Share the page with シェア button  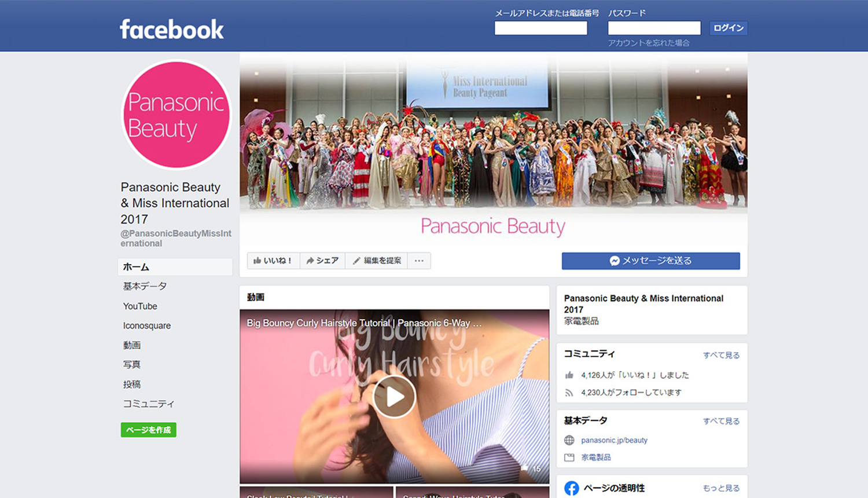(322, 261)
